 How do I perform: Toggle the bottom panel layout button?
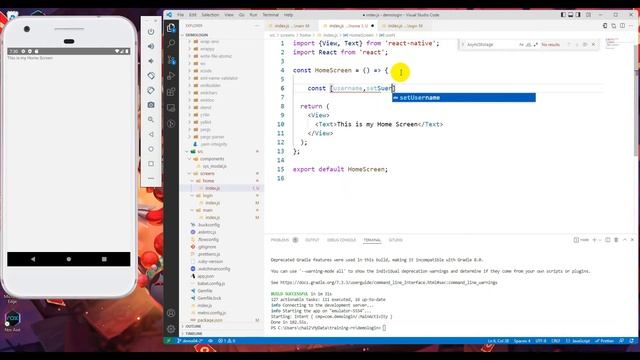point(571,15)
